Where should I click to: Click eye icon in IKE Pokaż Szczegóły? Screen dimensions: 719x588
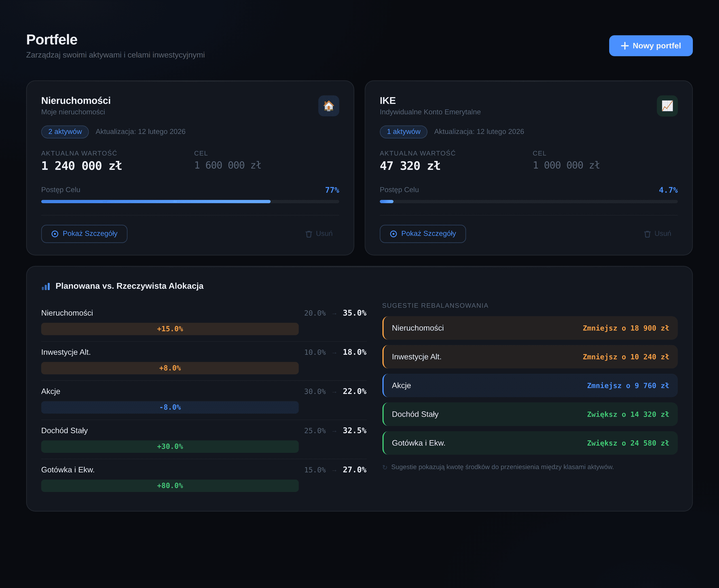(393, 234)
